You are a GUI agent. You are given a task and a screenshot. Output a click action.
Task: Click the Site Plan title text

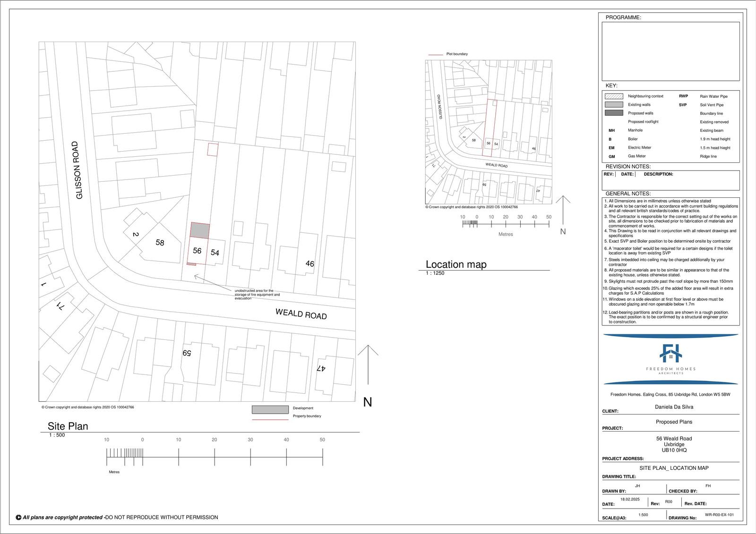tap(68, 426)
